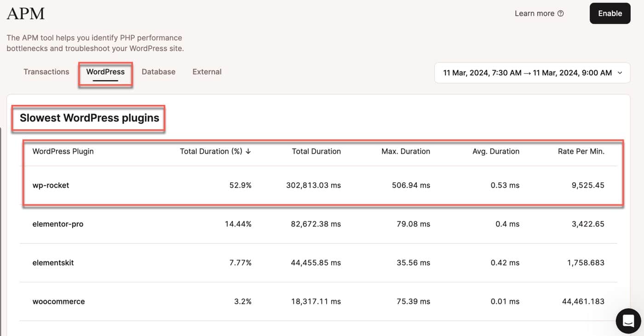Open the date range picker

tap(532, 73)
